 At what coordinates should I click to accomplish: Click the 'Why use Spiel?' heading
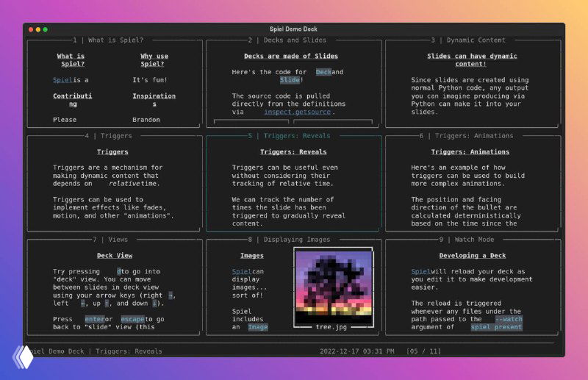154,60
